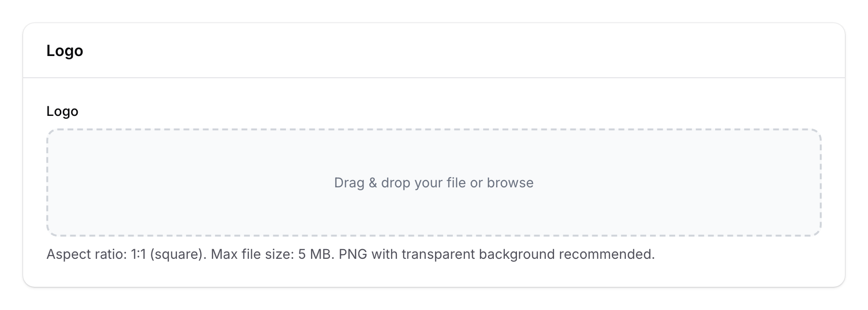The width and height of the screenshot is (868, 310).
Task: Activate the file upload drop target
Action: 433,183
